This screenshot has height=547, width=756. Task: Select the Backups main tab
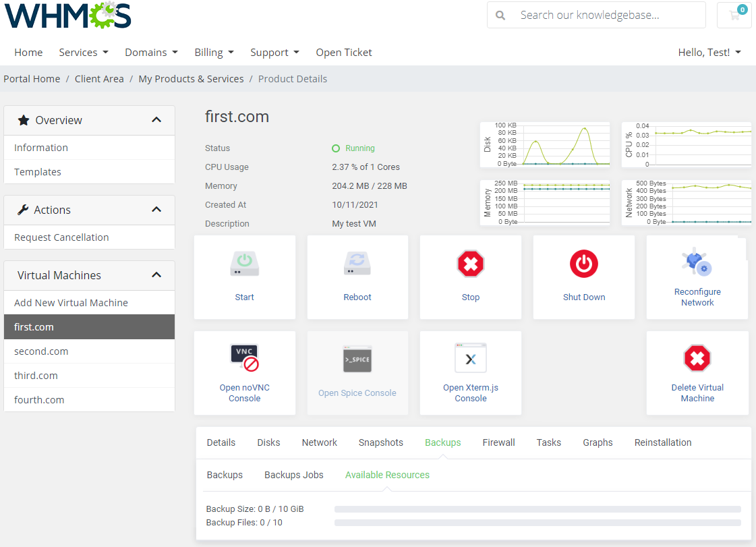pos(442,442)
